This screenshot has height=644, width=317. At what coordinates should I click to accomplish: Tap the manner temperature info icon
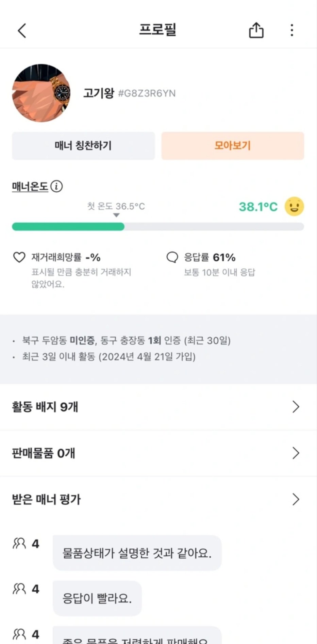click(56, 186)
